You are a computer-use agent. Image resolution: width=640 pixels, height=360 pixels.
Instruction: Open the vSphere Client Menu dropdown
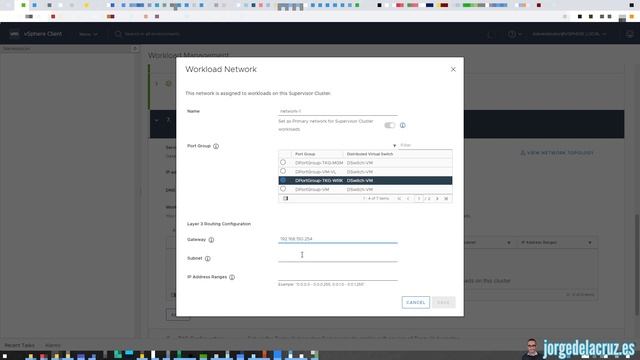[x=89, y=34]
